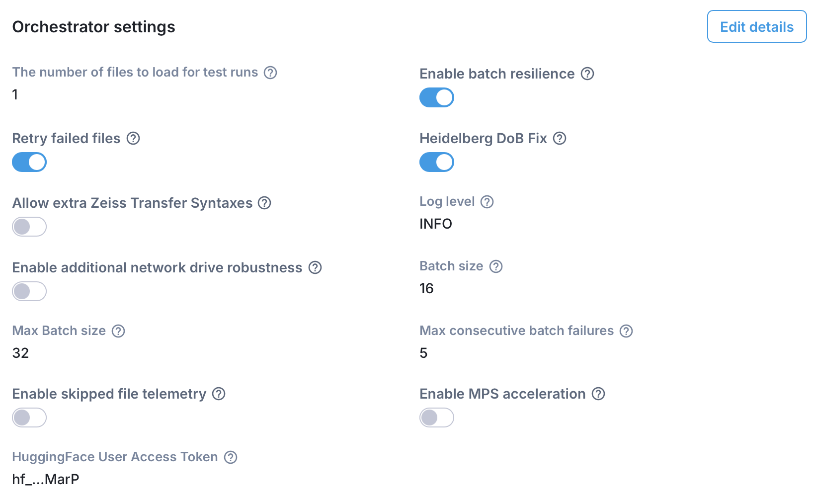The height and width of the screenshot is (504, 815).
Task: Click help icon beside Allow extra Zeiss Transfer Syntaxes
Action: tap(265, 203)
